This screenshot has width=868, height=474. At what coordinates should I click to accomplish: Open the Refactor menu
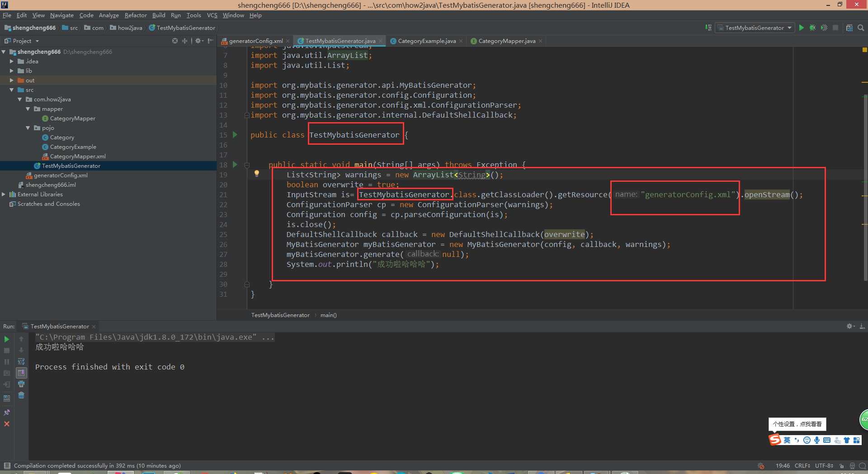(136, 15)
